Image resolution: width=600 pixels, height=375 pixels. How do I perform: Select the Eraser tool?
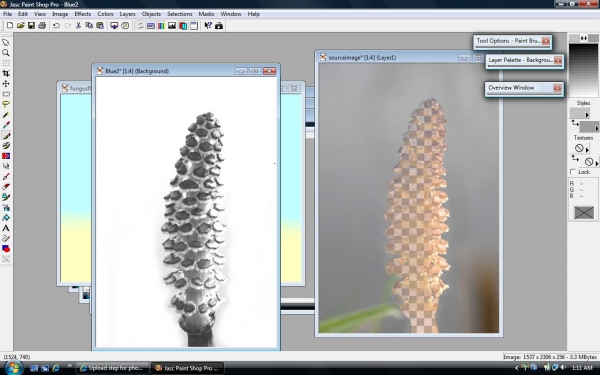coord(6,187)
